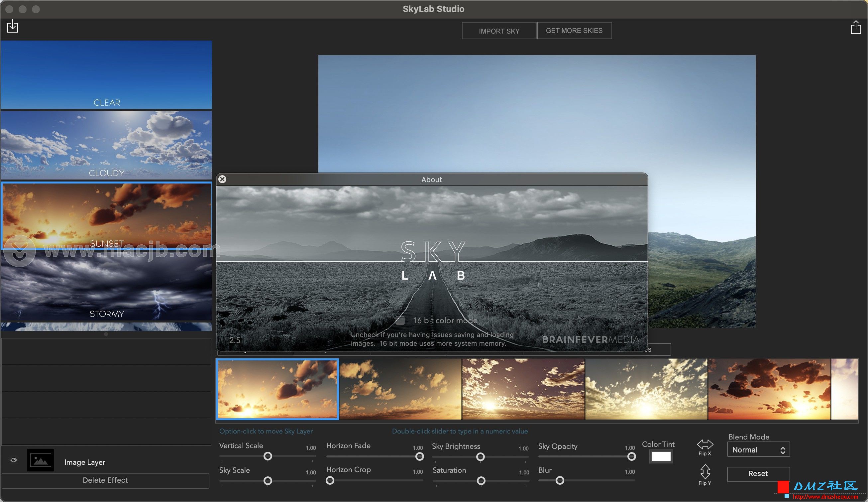868x502 pixels.
Task: Click the Vertical Scale slider knob
Action: click(268, 456)
